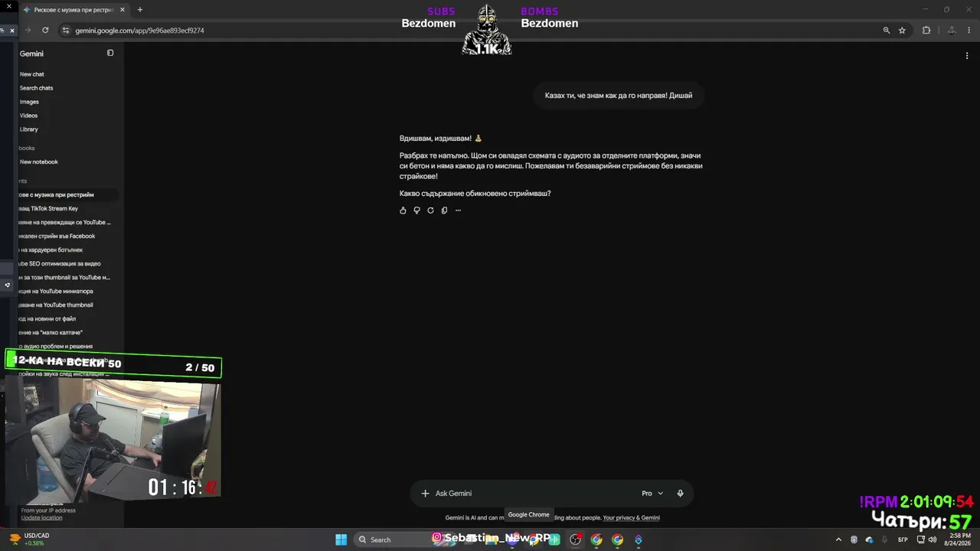Open the Chrome extensions menu
The image size is (980, 551).
point(926,31)
